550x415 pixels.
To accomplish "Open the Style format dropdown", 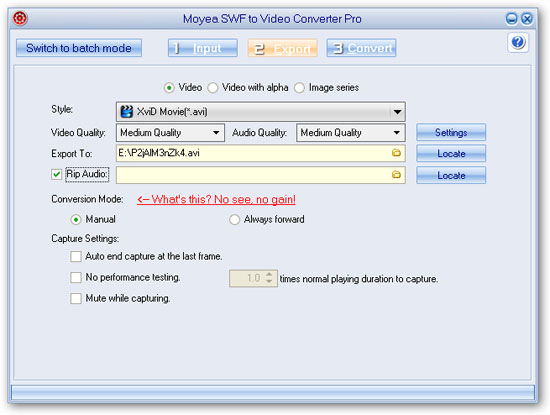I will click(x=261, y=112).
